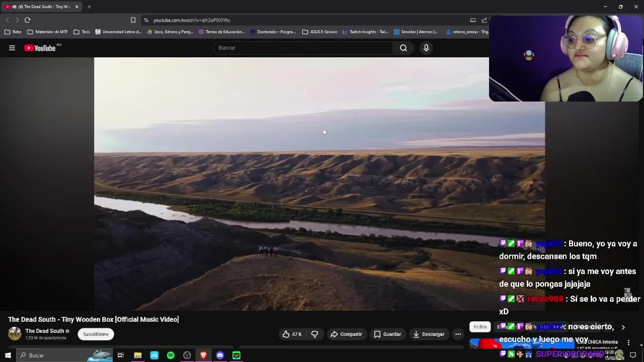Open Spotify from the taskbar
644x362 pixels.
click(x=171, y=355)
